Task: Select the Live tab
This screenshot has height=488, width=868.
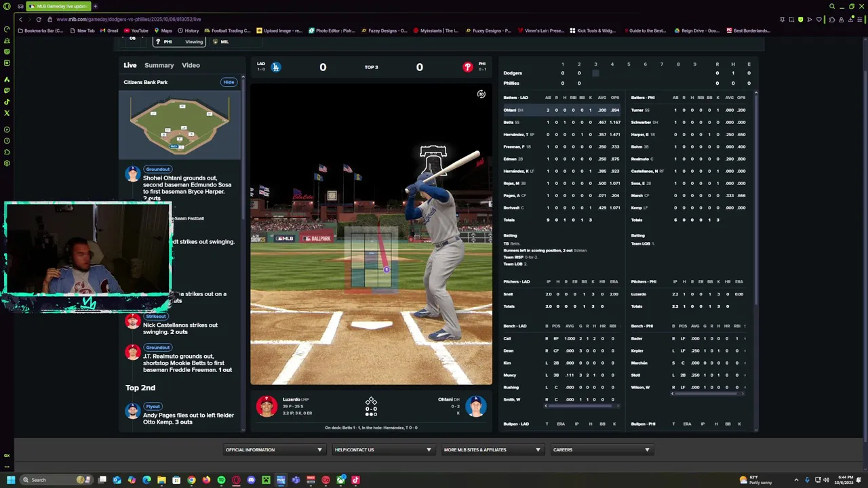Action: pos(130,65)
